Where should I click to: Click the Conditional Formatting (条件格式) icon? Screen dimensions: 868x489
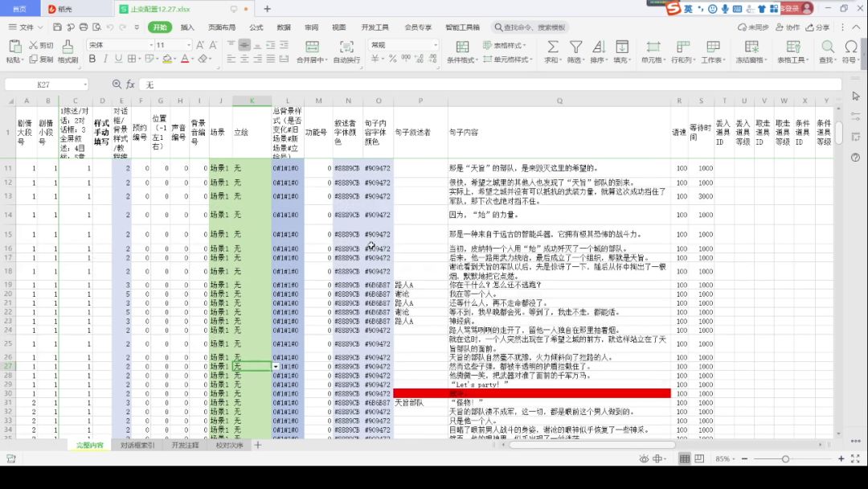[x=462, y=47]
